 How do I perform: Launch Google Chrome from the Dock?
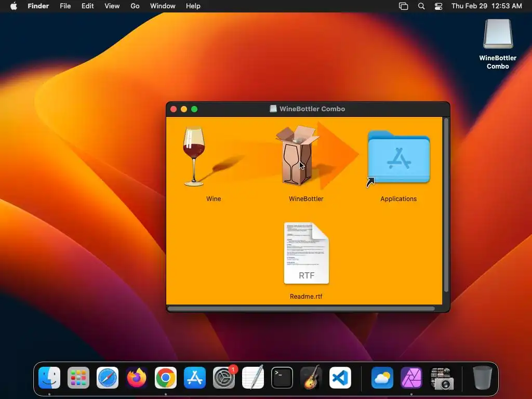166,378
